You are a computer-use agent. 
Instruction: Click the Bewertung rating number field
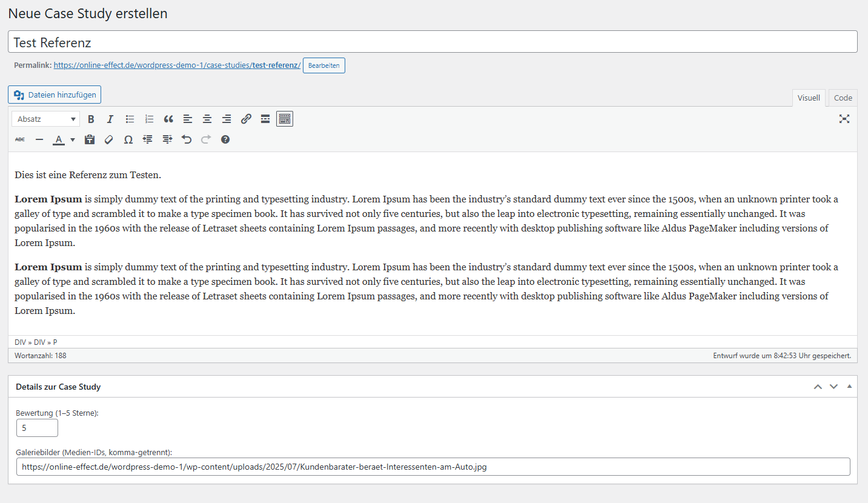click(x=37, y=428)
